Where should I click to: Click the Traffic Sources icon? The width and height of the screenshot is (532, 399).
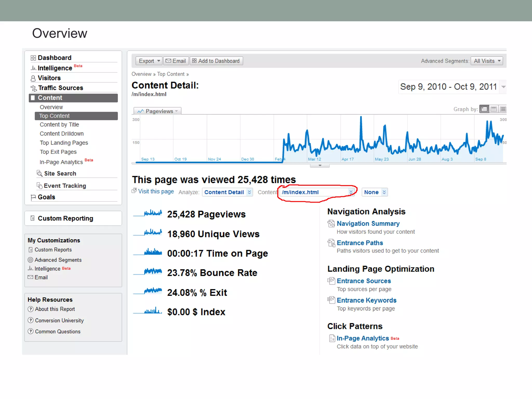[x=34, y=88]
